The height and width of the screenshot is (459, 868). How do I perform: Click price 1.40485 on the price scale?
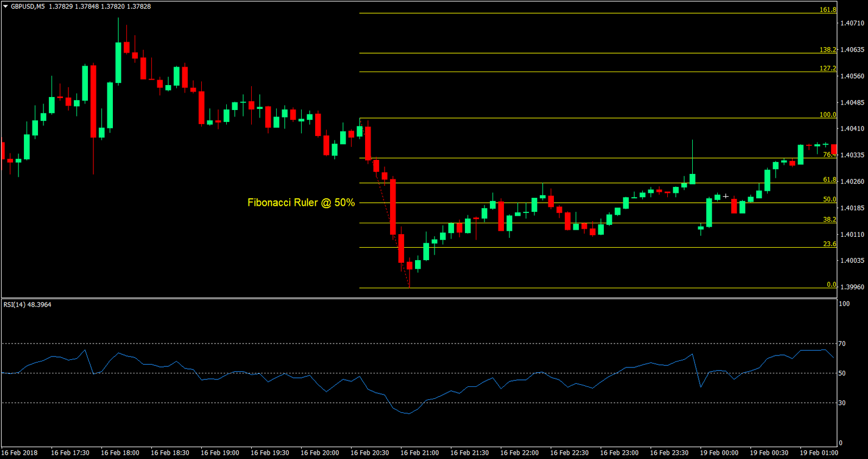852,103
